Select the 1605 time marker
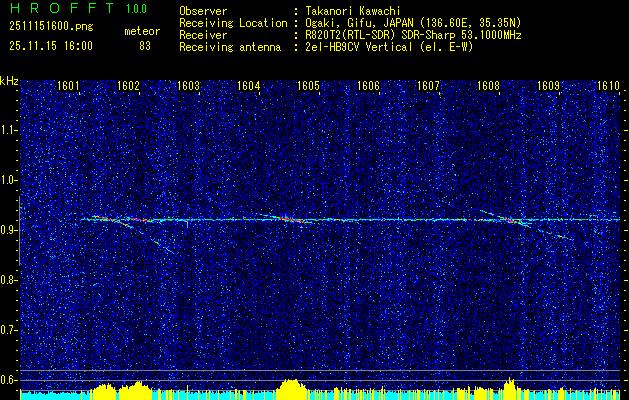Viewport: 629px width, 400px height. click(308, 86)
